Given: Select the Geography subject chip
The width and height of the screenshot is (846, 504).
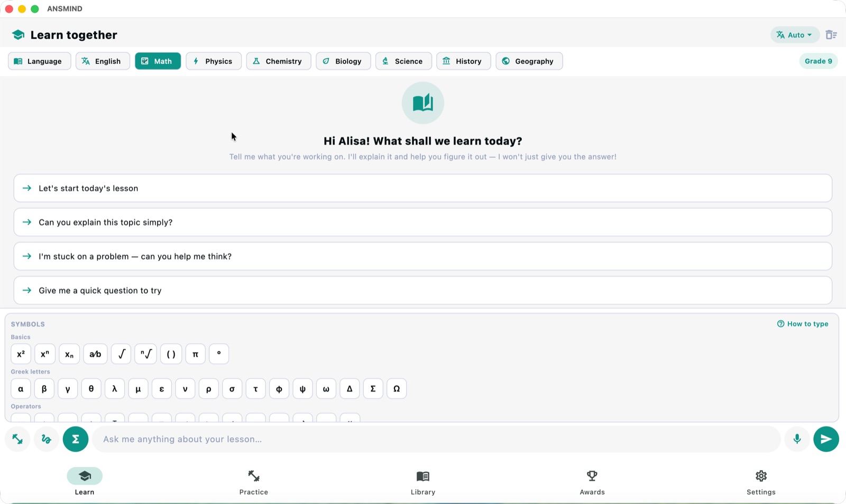Looking at the screenshot, I should coord(529,61).
